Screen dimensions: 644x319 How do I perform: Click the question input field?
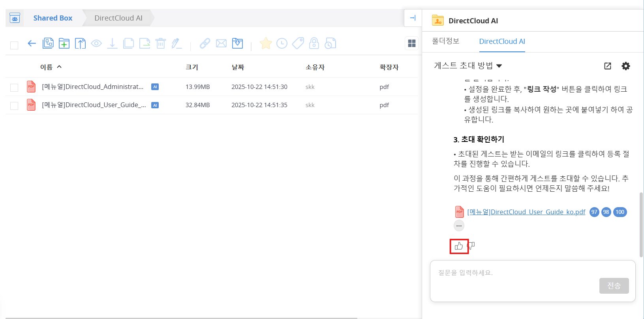[513, 273]
